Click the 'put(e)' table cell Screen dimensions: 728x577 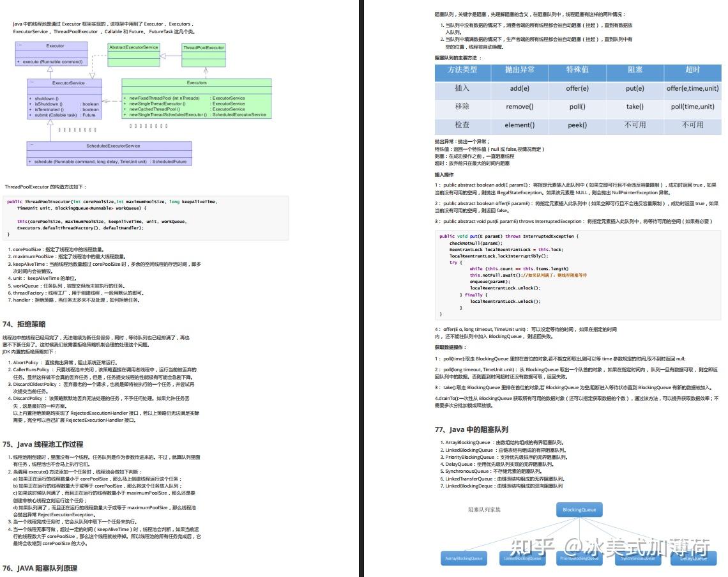click(635, 88)
